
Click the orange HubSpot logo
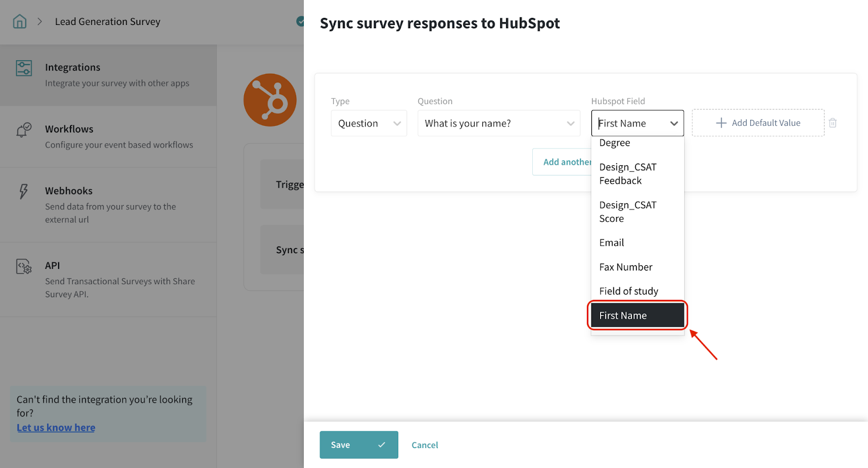(x=270, y=100)
